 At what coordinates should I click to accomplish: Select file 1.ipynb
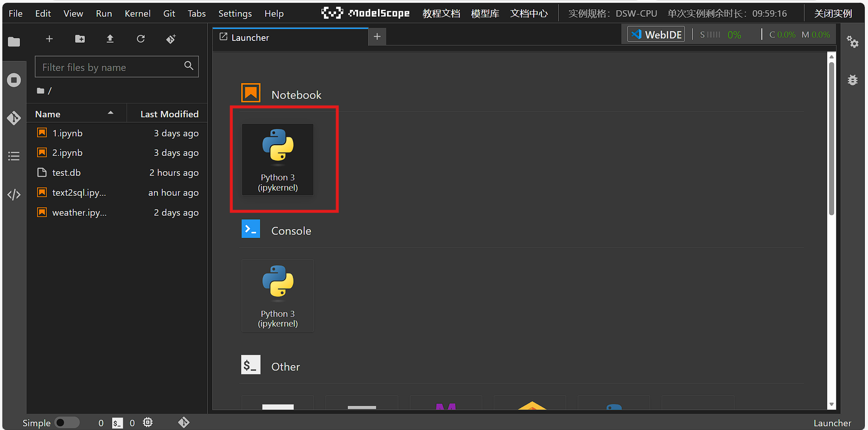pyautogui.click(x=117, y=133)
